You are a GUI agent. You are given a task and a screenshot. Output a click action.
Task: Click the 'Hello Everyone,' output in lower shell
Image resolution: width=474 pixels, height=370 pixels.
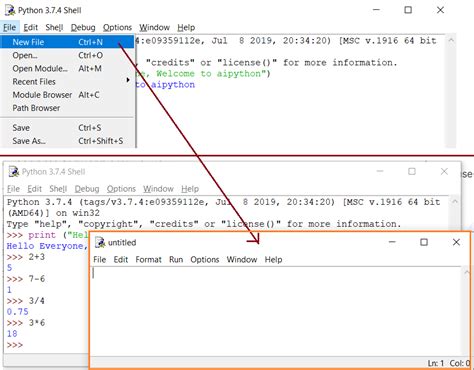pos(47,246)
